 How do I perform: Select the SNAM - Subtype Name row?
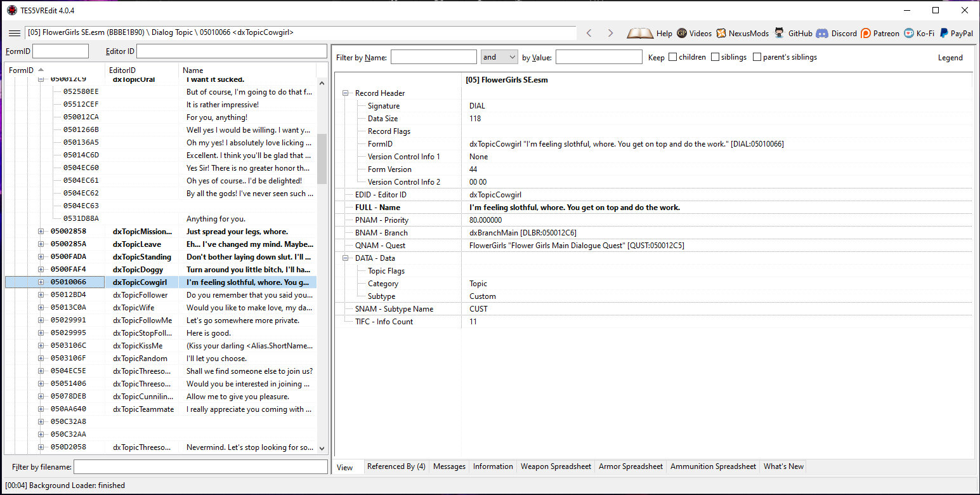pyautogui.click(x=653, y=309)
